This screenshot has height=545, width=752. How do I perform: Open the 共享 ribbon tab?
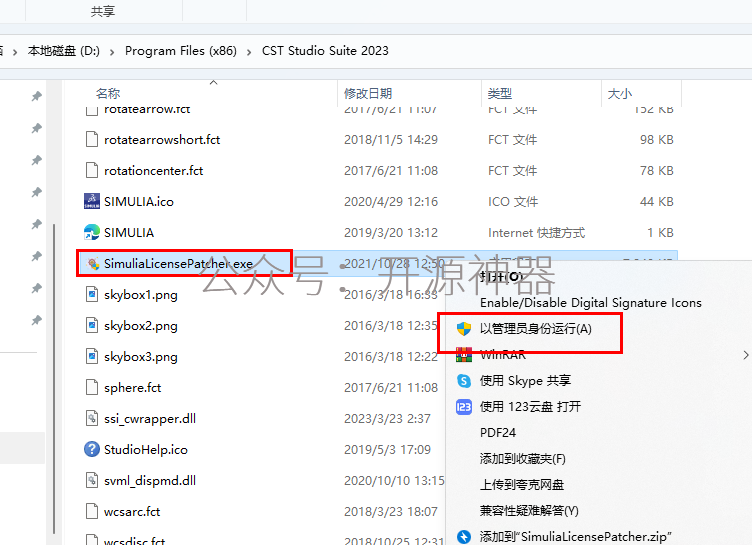pos(103,11)
